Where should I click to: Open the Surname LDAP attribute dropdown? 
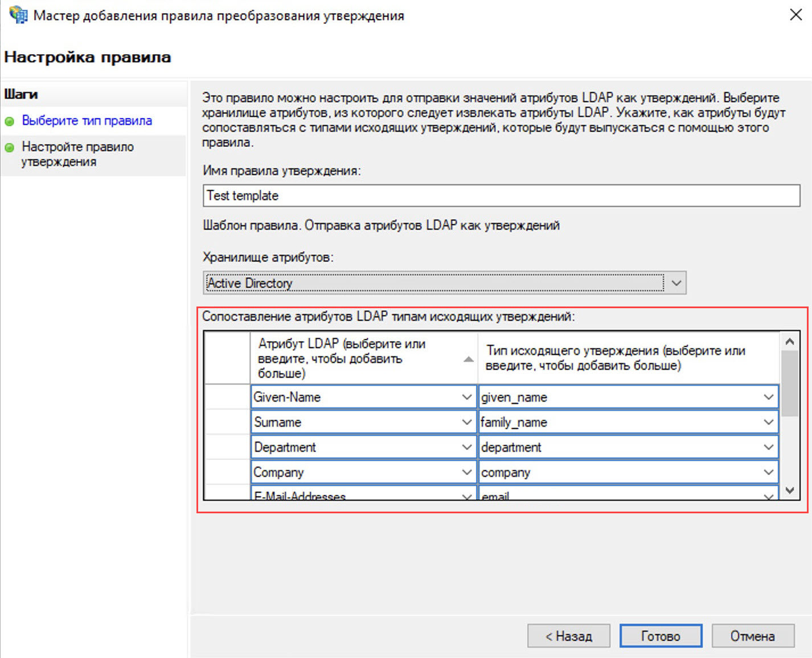pyautogui.click(x=466, y=422)
